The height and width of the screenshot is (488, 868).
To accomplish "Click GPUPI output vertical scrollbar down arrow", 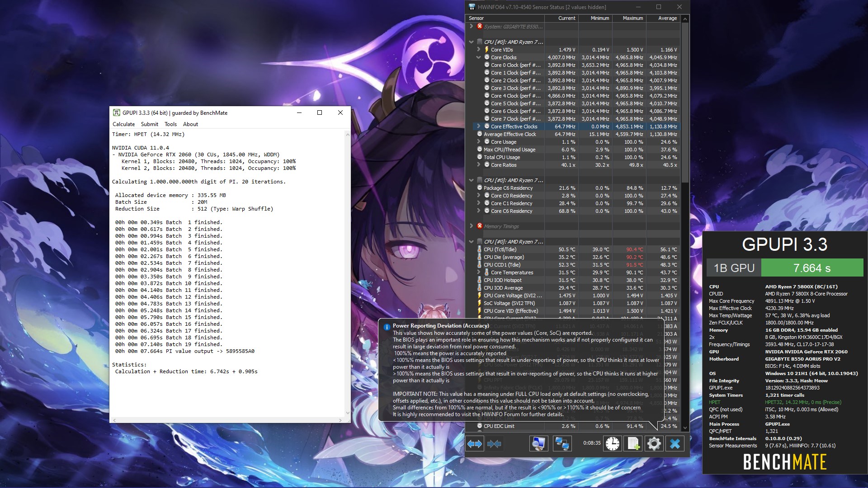I will (x=347, y=413).
